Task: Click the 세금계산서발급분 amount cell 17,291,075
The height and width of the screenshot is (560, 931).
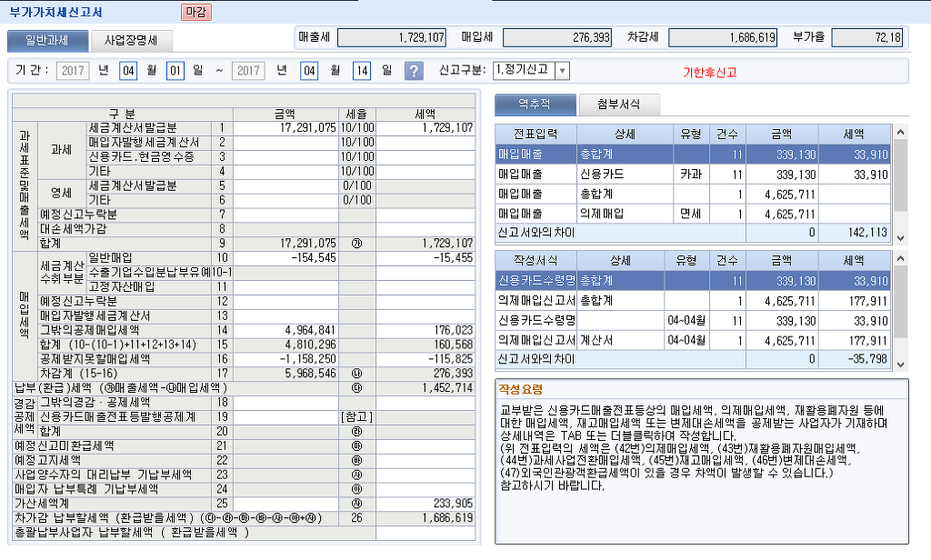Action: 285,127
